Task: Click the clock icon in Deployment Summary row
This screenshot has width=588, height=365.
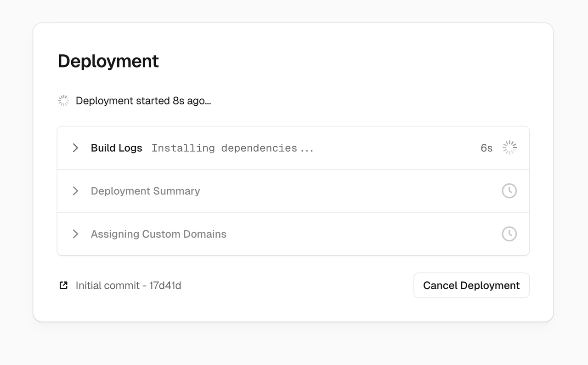Action: (509, 191)
